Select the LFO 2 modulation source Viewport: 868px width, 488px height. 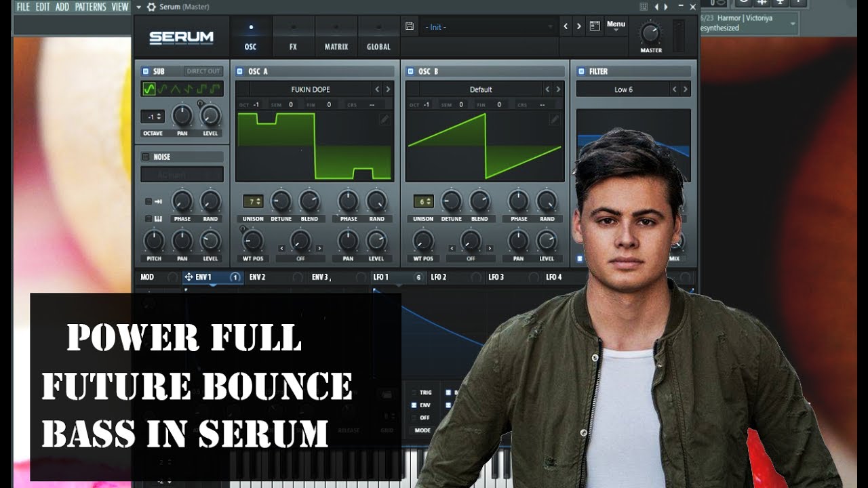455,277
